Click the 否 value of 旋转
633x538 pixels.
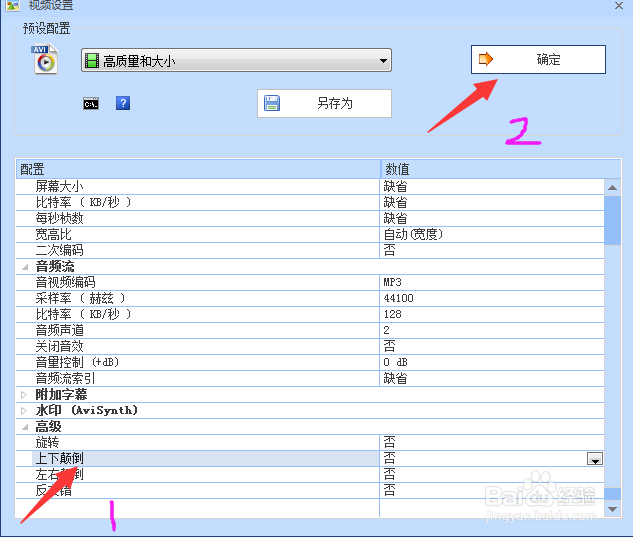[492, 442]
